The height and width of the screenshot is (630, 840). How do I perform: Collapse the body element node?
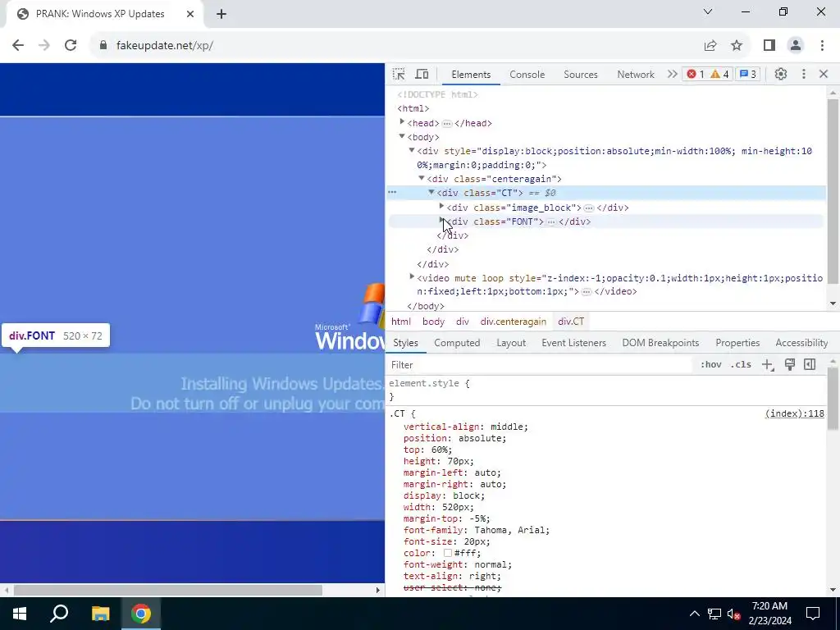point(402,137)
